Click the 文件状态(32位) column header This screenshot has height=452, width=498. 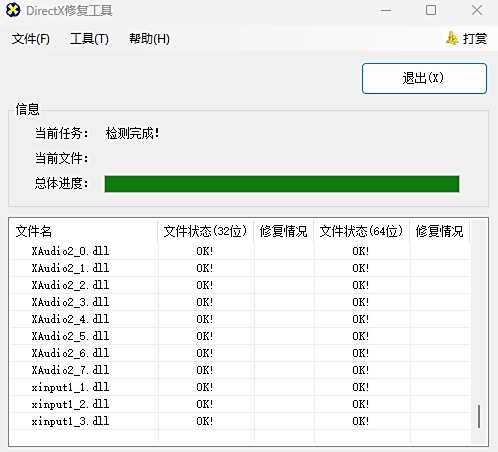tap(205, 231)
